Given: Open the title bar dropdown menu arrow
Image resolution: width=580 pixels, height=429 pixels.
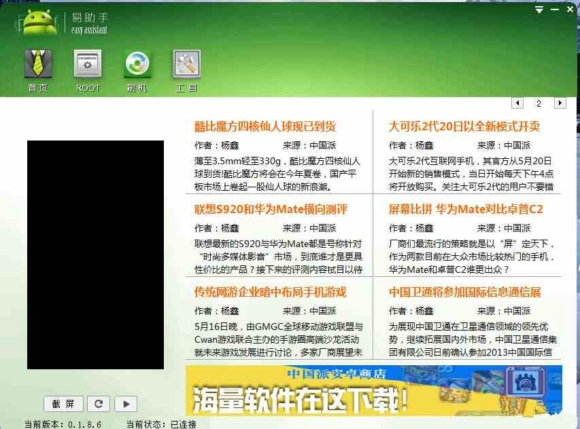Looking at the screenshot, I should [x=539, y=10].
